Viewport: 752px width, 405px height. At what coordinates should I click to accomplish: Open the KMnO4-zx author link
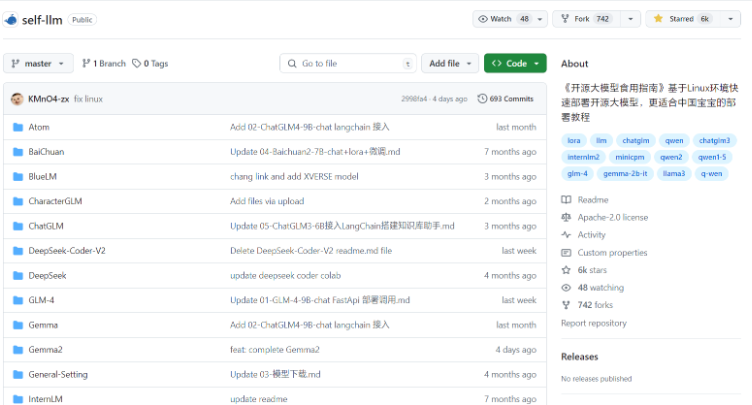48,99
